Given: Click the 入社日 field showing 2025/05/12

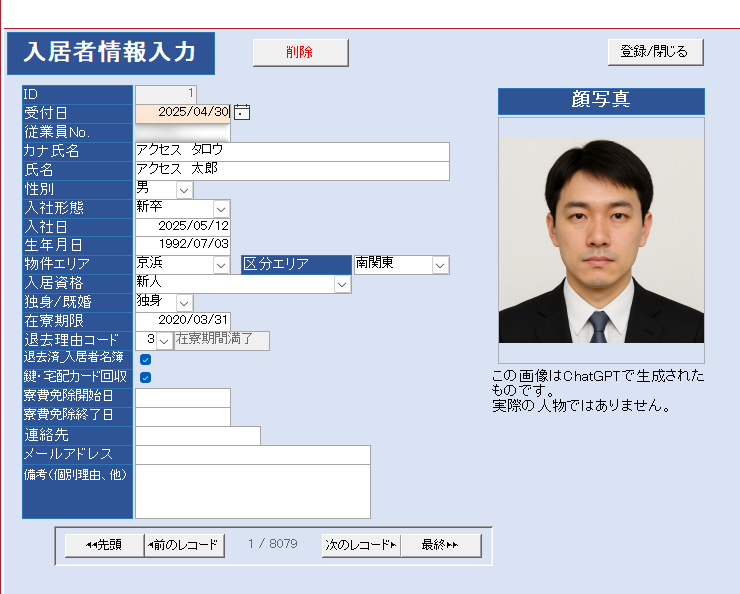Looking at the screenshot, I should tap(183, 226).
